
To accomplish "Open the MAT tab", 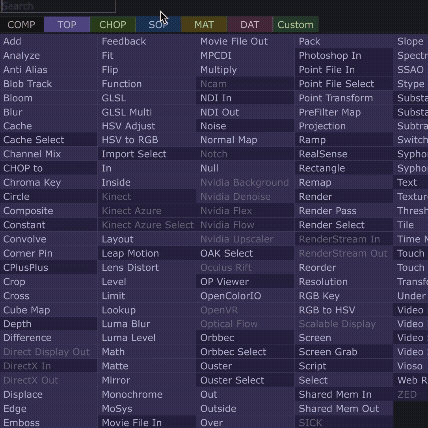I will [x=204, y=25].
